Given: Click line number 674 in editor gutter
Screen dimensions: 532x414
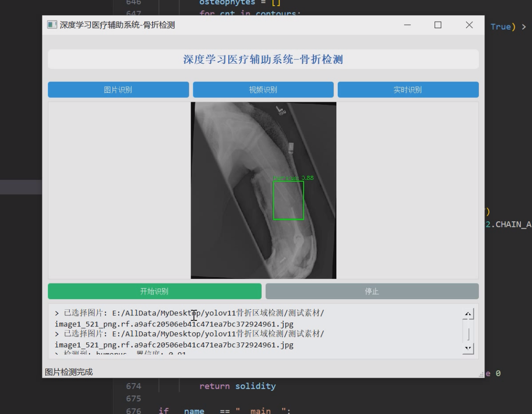Looking at the screenshot, I should point(133,386).
